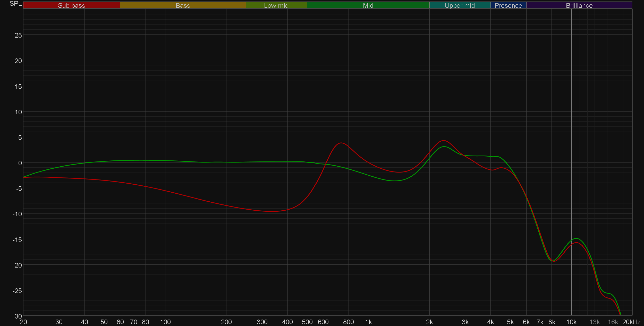Select the Bass frequency band header

[183, 5]
